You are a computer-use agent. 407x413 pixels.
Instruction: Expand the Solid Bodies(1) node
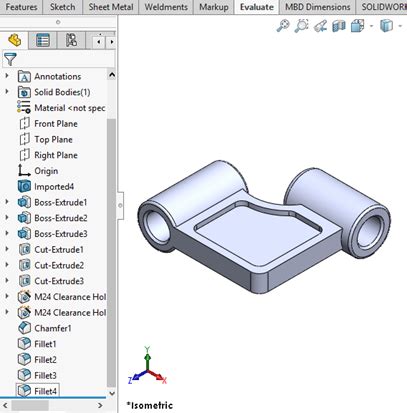7,92
